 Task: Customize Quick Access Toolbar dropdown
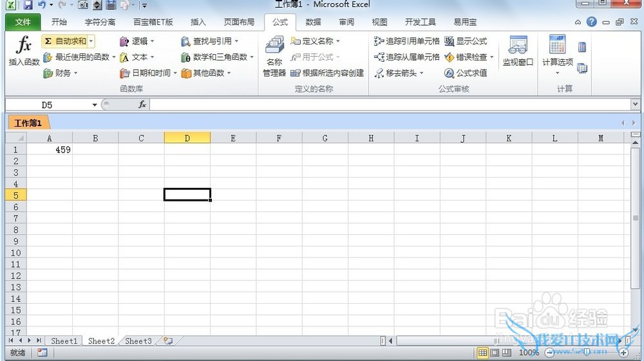pos(144,5)
